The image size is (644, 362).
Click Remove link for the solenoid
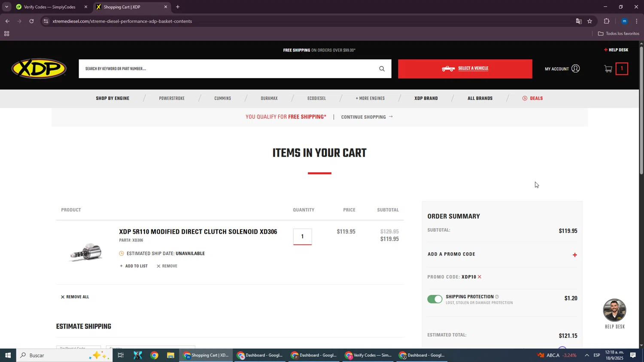(167, 266)
